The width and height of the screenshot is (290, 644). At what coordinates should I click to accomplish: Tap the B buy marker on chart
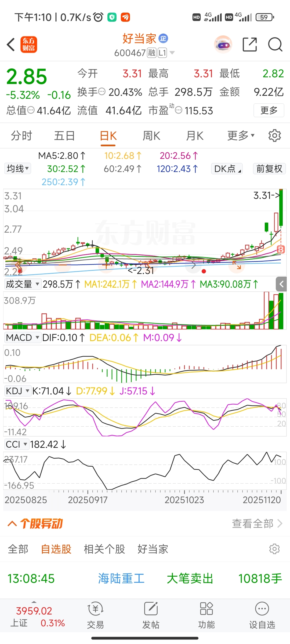tap(281, 250)
